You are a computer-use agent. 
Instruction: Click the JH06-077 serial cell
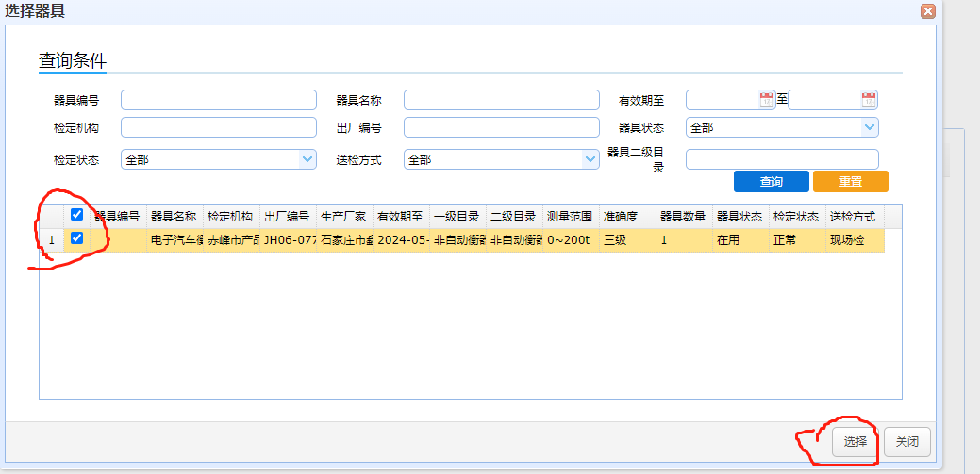click(288, 239)
